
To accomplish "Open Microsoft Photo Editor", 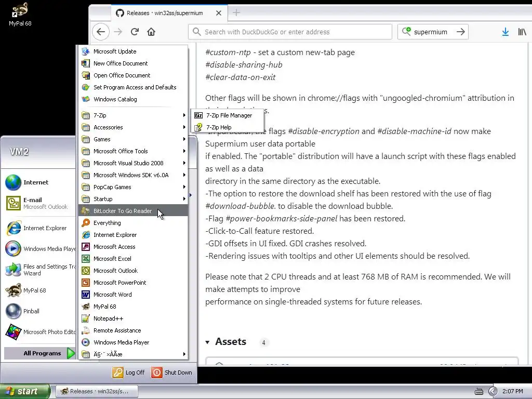I will point(39,332).
